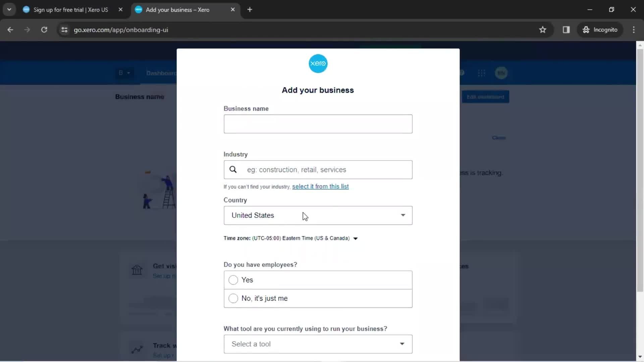
Task: Open a new browser tab
Action: coord(250,10)
